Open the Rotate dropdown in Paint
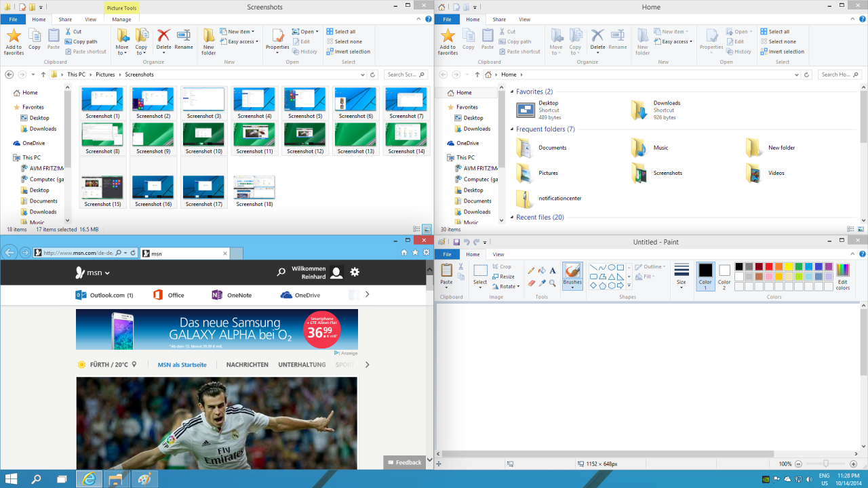The height and width of the screenshot is (488, 868). [x=519, y=287]
